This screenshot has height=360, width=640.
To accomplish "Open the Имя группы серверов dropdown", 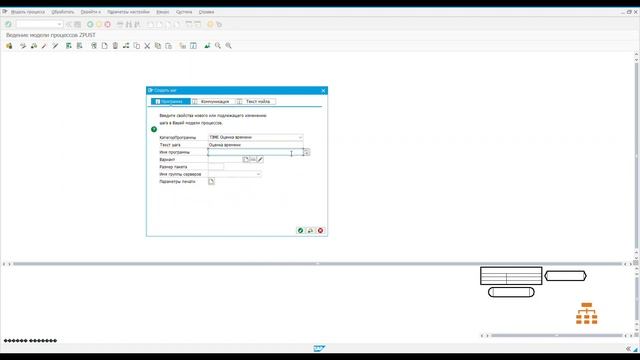I will pos(258,174).
